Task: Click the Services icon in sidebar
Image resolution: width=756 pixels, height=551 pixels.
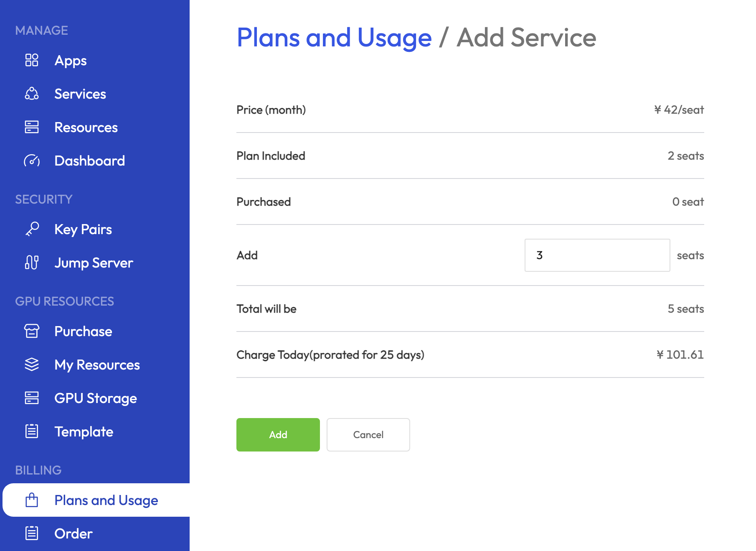Action: [32, 94]
